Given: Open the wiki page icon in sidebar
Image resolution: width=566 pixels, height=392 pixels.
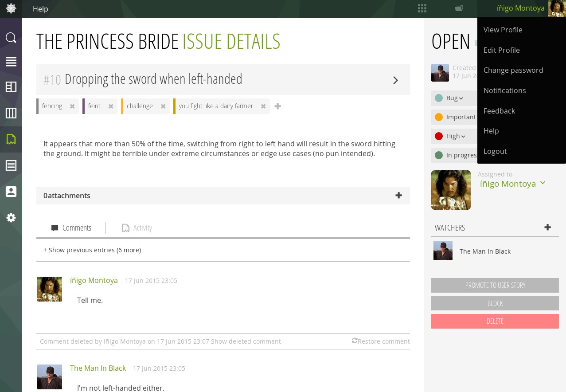Looking at the screenshot, I should (x=11, y=165).
